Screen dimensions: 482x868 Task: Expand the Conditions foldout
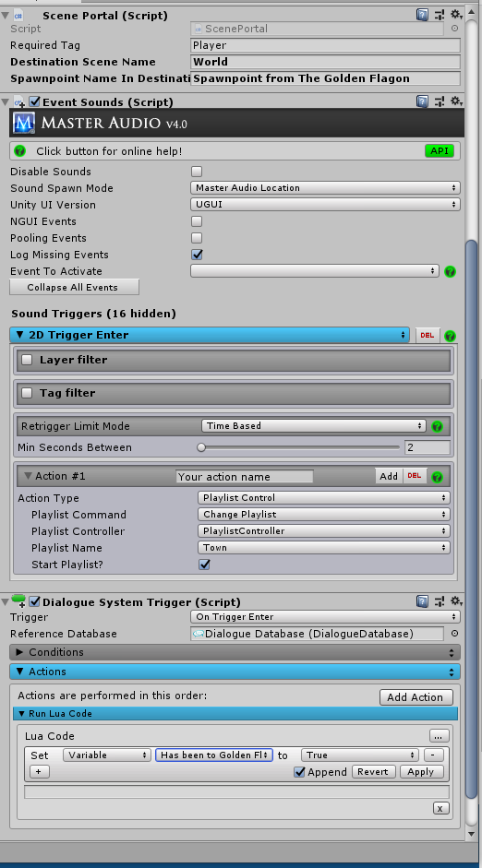235,652
